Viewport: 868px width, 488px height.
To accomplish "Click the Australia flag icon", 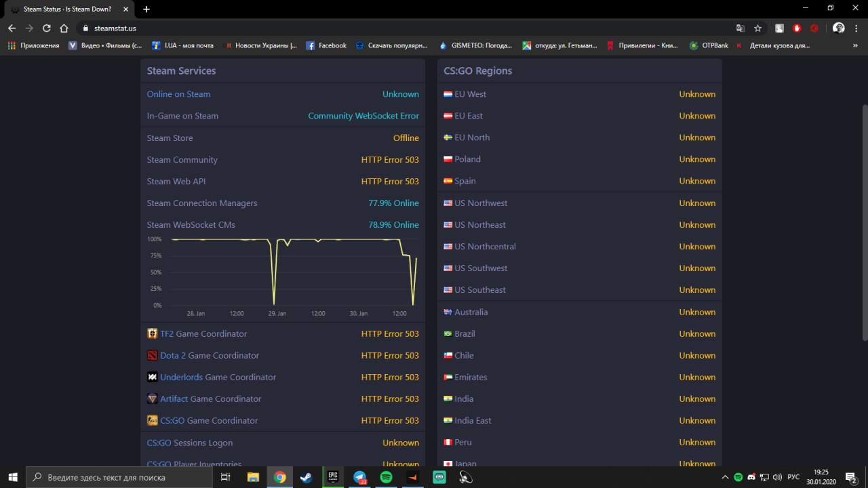I will click(448, 312).
